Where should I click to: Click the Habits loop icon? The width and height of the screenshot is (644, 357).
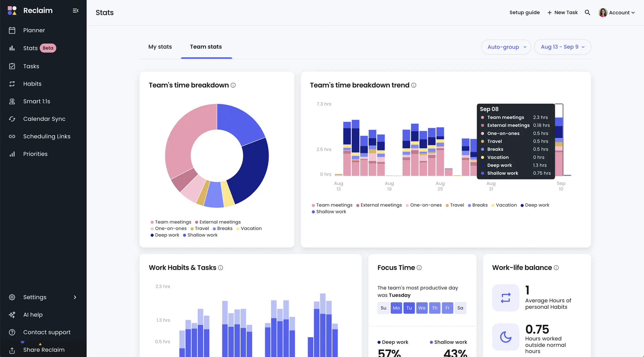click(x=12, y=84)
